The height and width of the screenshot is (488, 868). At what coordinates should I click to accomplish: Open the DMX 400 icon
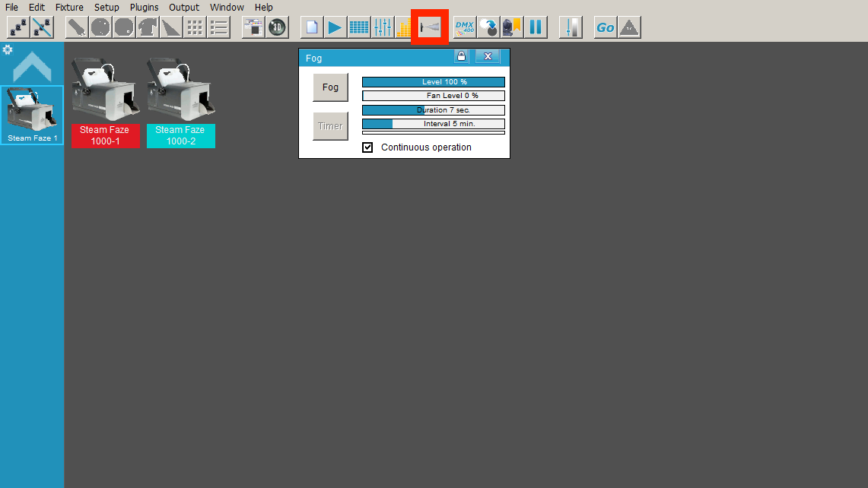(x=465, y=27)
